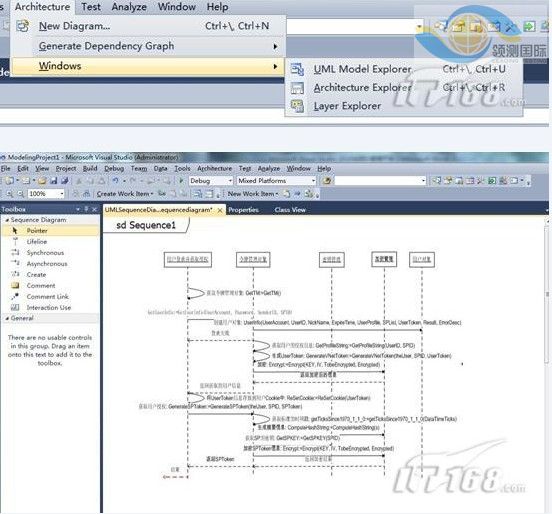Collapse the Sequence Diagram toolbox group

[7, 220]
